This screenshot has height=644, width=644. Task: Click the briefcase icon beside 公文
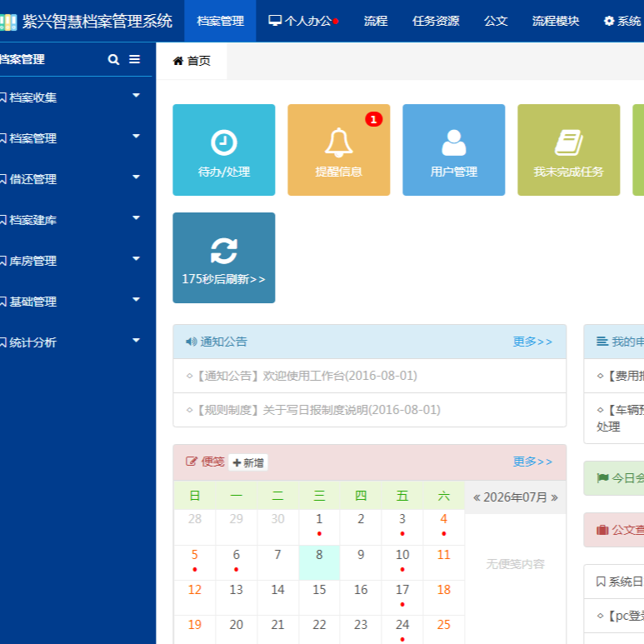(x=602, y=530)
